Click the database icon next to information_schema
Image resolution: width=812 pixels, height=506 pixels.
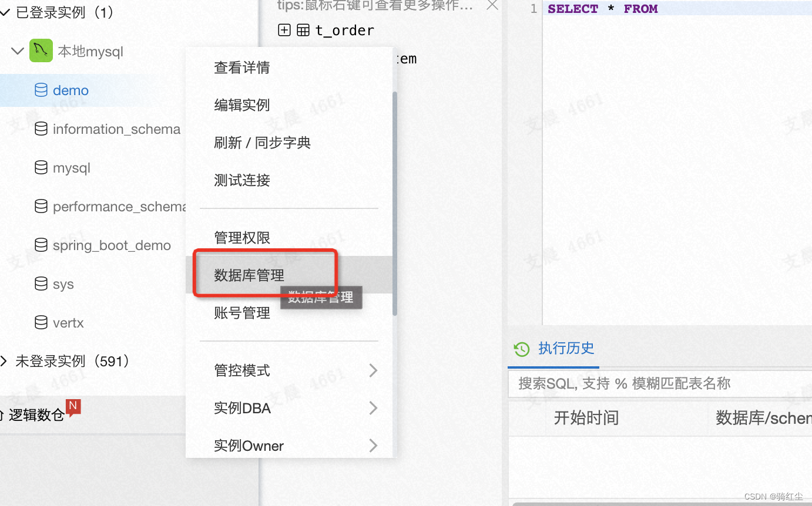pyautogui.click(x=41, y=129)
